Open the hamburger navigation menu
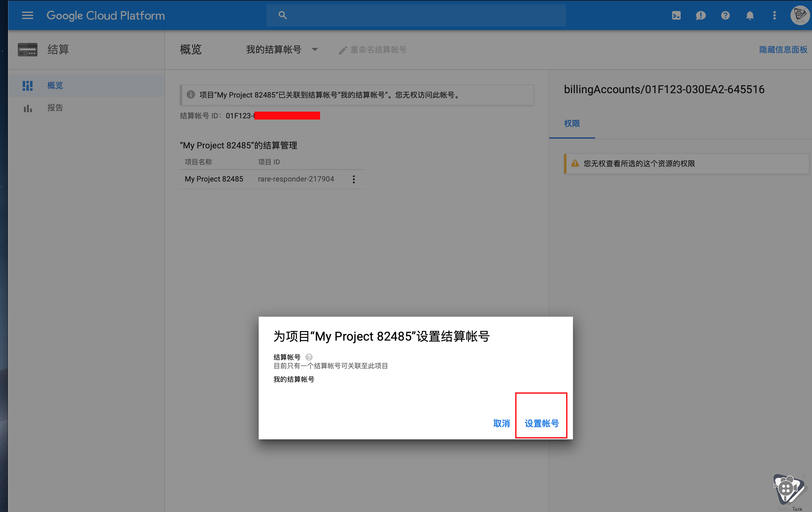The height and width of the screenshot is (512, 812). pyautogui.click(x=27, y=15)
